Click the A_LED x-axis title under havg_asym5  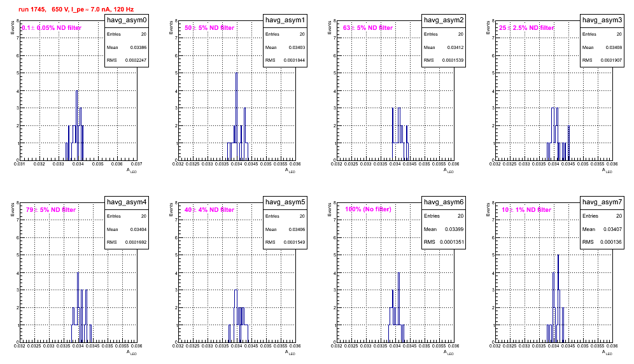point(290,353)
